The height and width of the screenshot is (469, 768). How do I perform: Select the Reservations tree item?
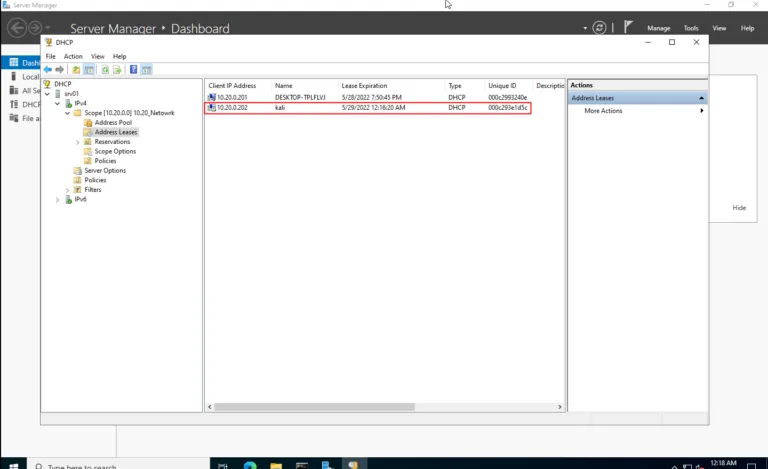click(x=112, y=141)
